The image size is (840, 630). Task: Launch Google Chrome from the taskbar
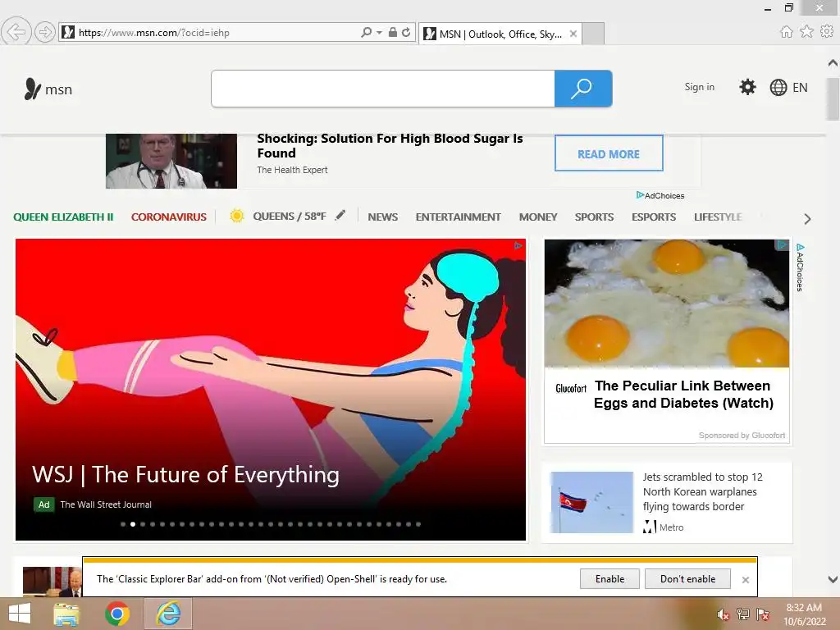pyautogui.click(x=117, y=614)
